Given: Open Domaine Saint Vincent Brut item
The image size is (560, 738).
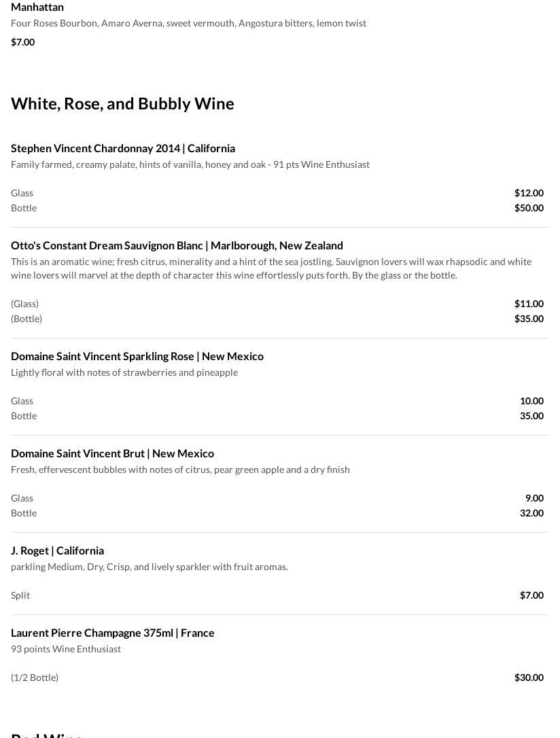Looking at the screenshot, I should [112, 453].
